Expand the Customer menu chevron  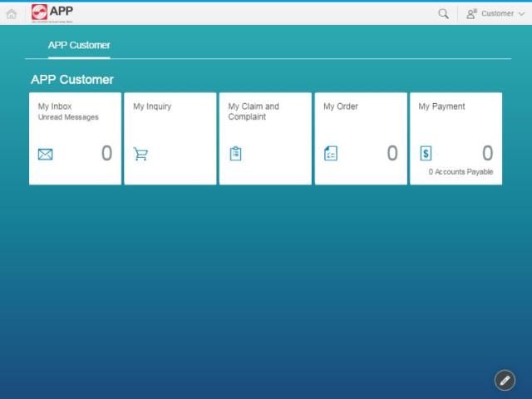(521, 14)
